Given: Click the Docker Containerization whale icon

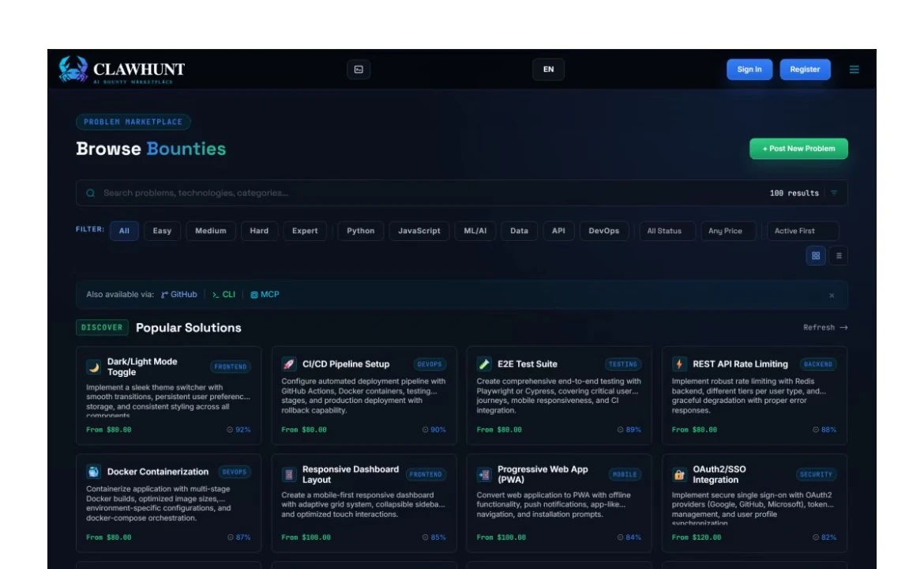Looking at the screenshot, I should coord(94,471).
